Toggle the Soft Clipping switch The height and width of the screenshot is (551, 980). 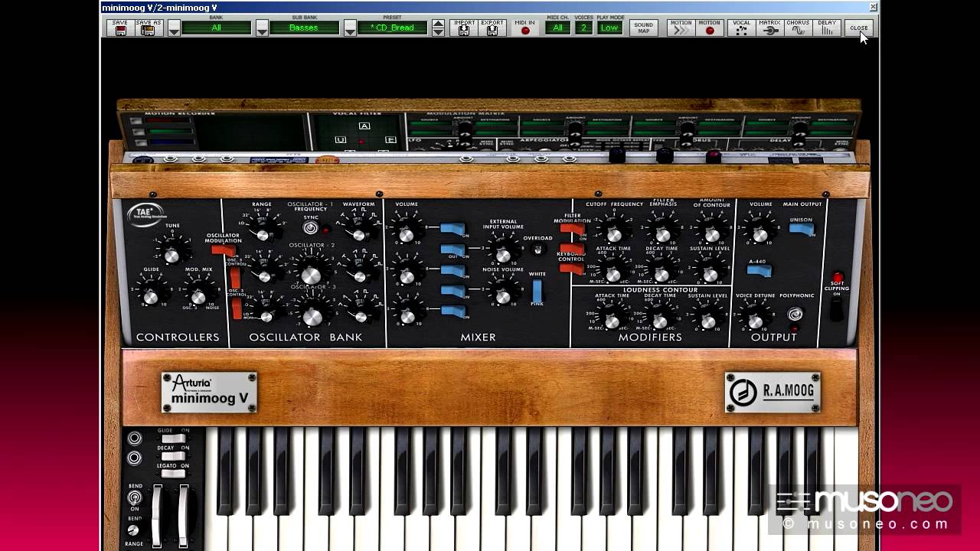tap(837, 308)
